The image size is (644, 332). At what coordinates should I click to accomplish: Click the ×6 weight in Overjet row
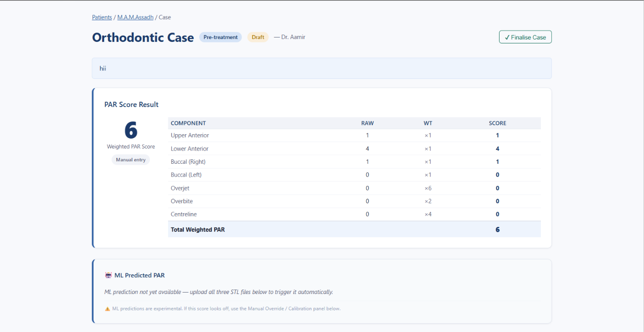[428, 188]
